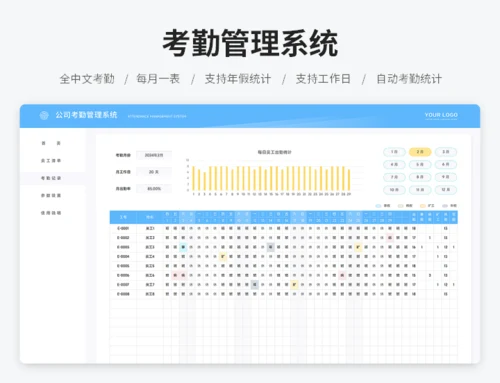
Task: Click the 每日员工出勤统计 chart title
Action: point(274,152)
